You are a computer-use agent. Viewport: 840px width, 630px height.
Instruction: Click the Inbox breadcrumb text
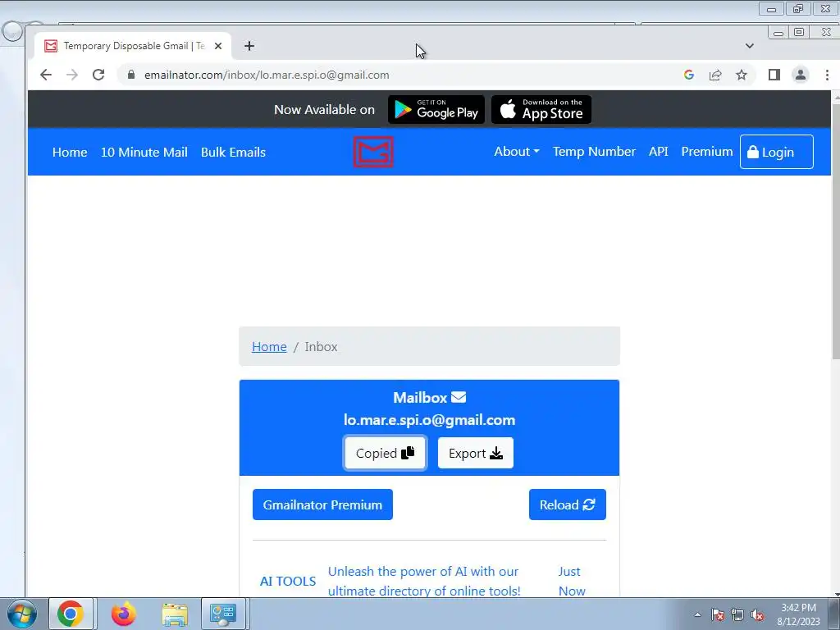pyautogui.click(x=321, y=347)
